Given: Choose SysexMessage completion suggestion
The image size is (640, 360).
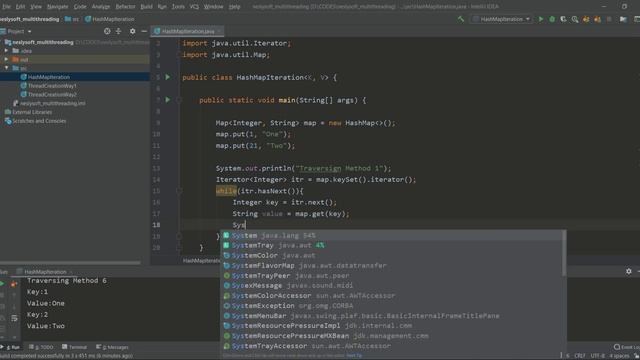Looking at the screenshot, I should (391, 286).
